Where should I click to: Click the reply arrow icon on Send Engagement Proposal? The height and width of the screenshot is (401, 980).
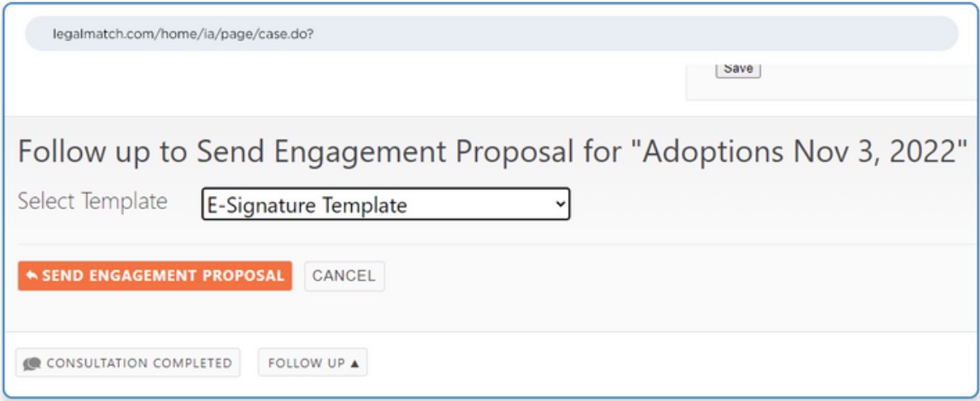pos(31,276)
